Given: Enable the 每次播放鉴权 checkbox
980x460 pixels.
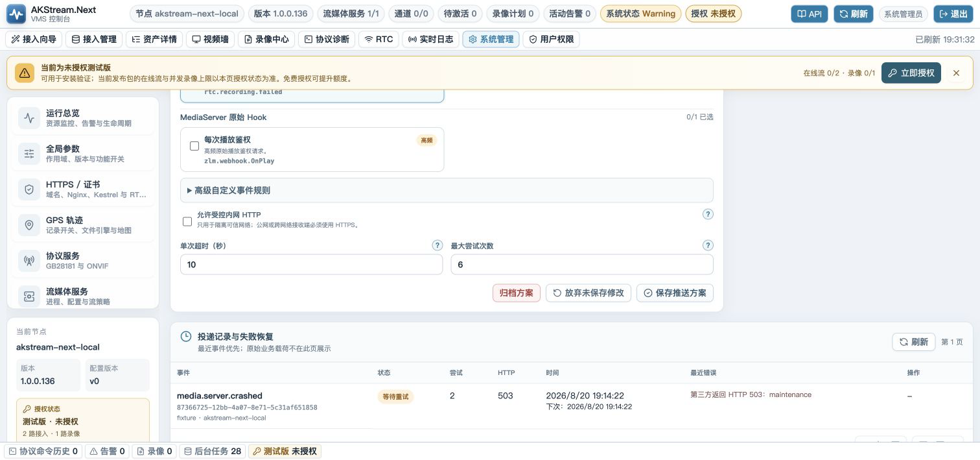Looking at the screenshot, I should pyautogui.click(x=194, y=146).
